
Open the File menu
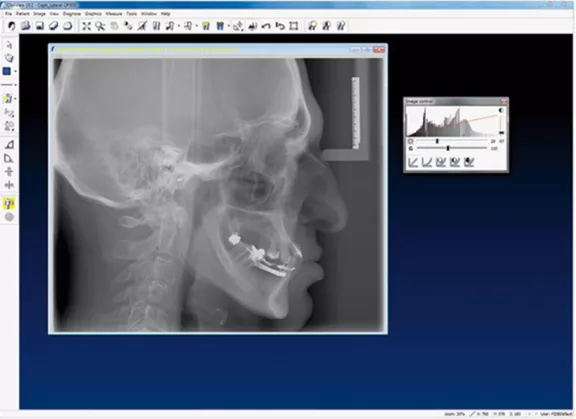(x=8, y=14)
